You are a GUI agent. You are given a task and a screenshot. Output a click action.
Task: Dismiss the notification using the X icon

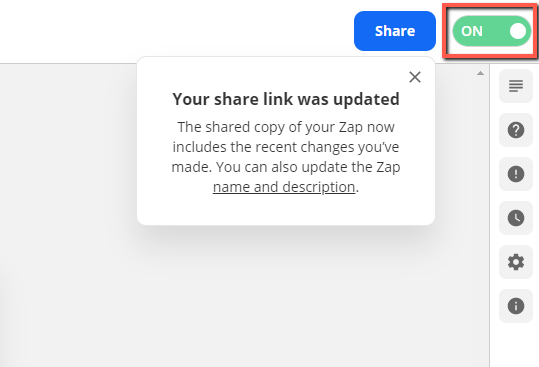(x=415, y=77)
